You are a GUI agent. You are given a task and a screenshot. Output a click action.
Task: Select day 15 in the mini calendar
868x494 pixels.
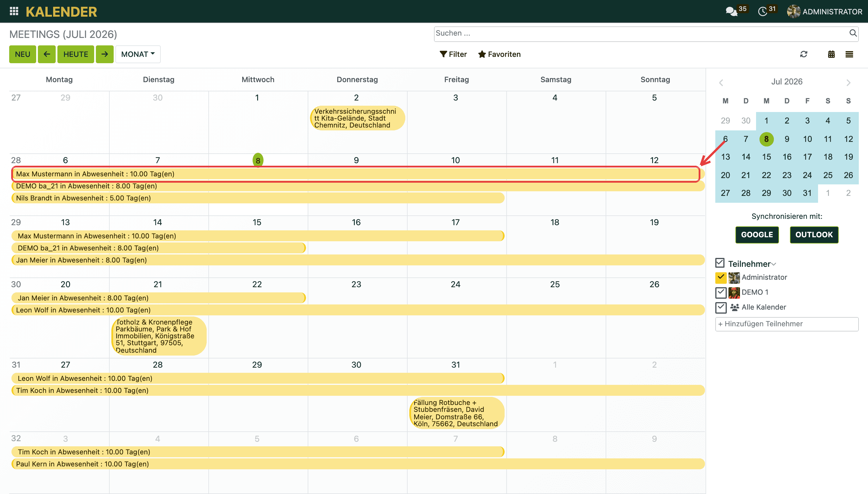pyautogui.click(x=766, y=157)
